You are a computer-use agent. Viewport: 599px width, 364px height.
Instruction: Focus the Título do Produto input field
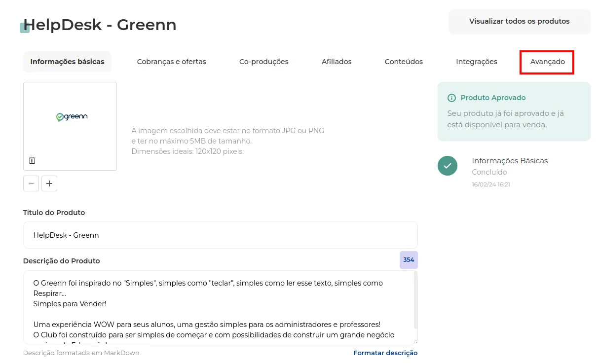point(221,235)
